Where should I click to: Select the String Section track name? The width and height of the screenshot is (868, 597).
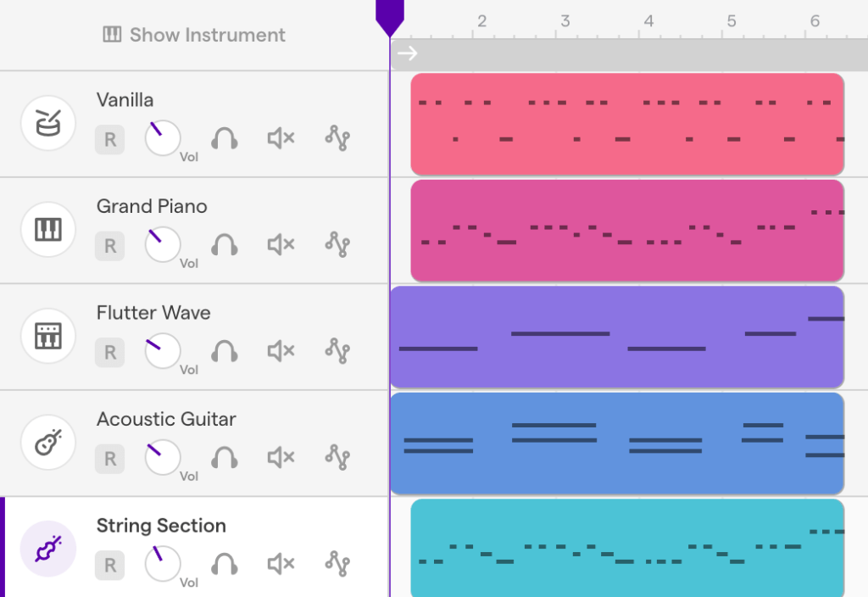(161, 526)
